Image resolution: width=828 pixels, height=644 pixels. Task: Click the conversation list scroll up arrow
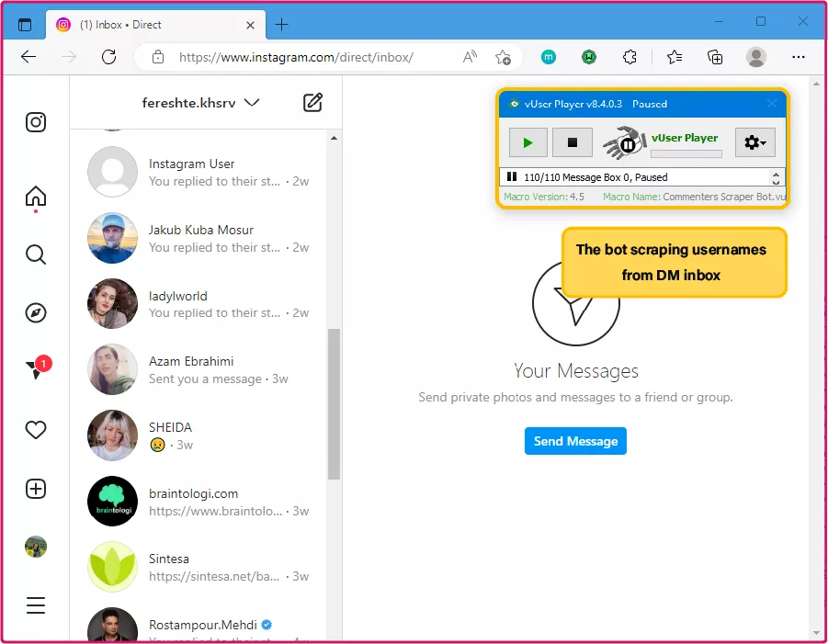tap(334, 138)
